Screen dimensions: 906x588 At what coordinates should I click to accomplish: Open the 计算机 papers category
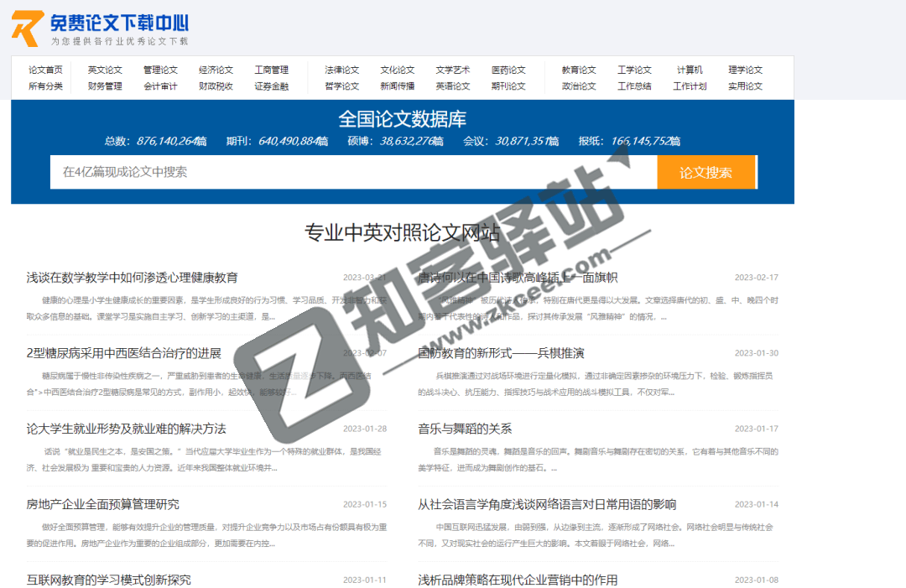click(x=689, y=70)
